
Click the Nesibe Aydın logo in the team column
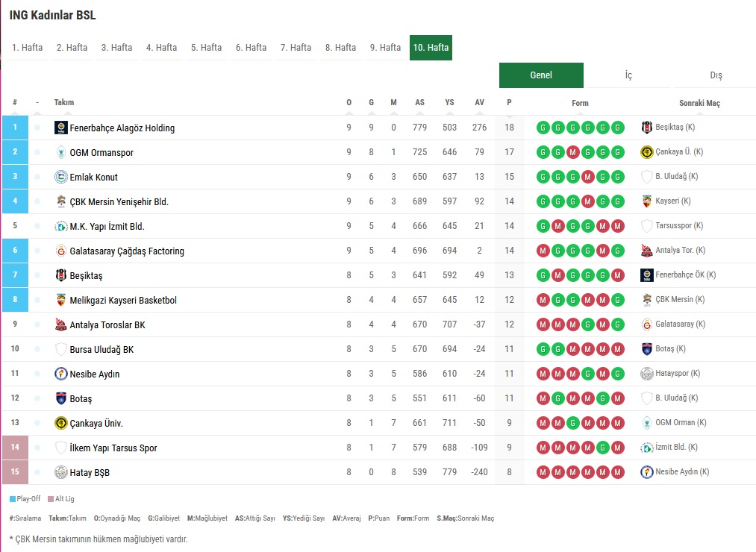[60, 374]
